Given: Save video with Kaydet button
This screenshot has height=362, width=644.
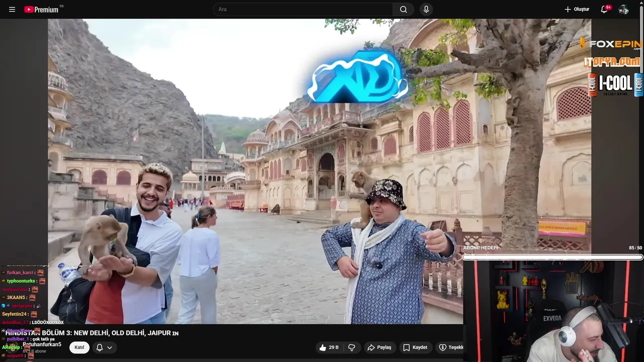Looking at the screenshot, I should [x=415, y=347].
